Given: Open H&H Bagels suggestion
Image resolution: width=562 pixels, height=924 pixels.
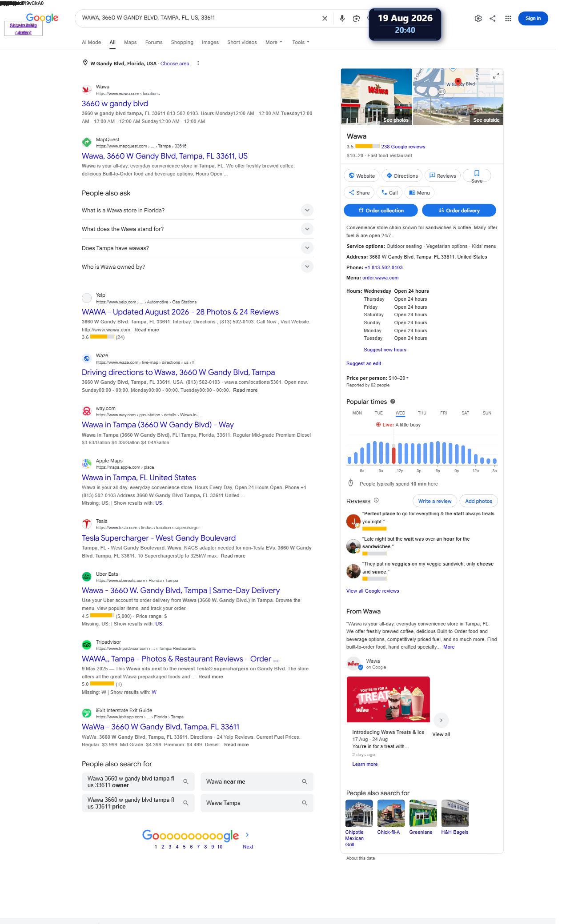Looking at the screenshot, I should tap(455, 817).
